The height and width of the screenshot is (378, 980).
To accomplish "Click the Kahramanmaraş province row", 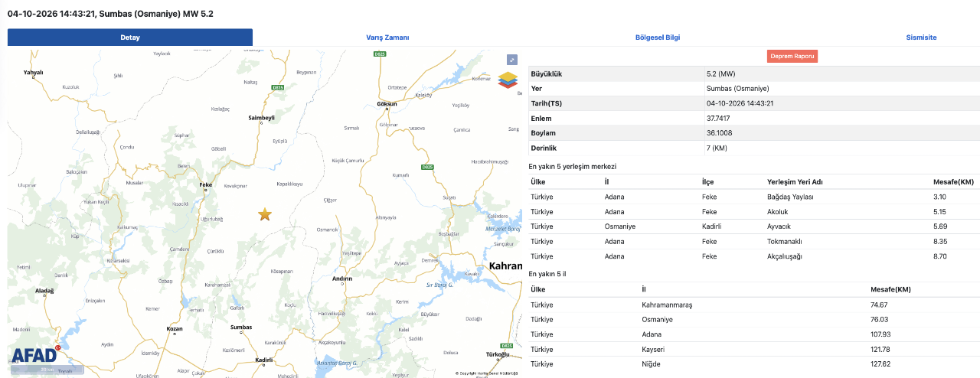I will [753, 305].
